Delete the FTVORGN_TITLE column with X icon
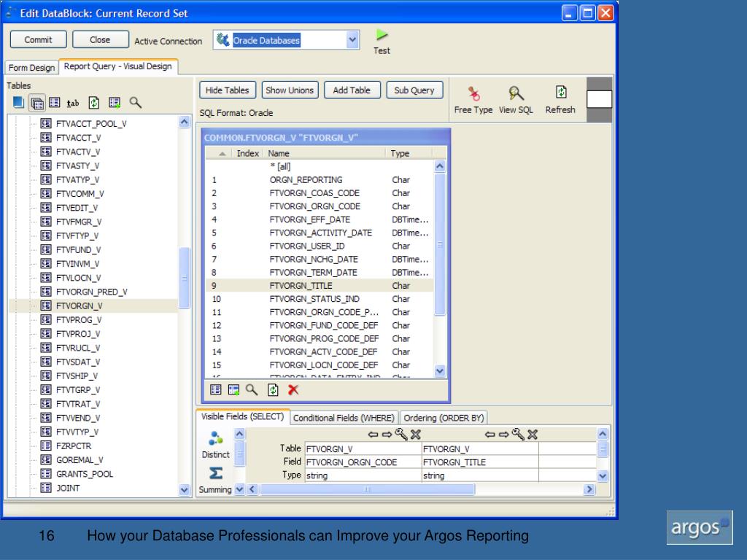The height and width of the screenshot is (560, 747). 532,435
